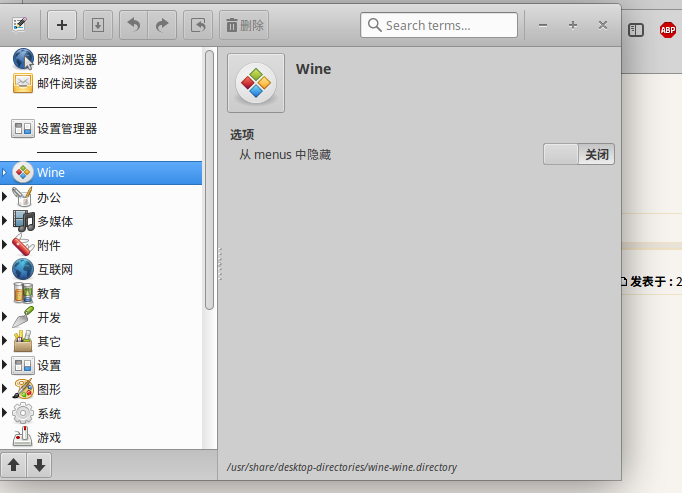682x493 pixels.
Task: Click the large Wine icon button
Action: (x=256, y=83)
